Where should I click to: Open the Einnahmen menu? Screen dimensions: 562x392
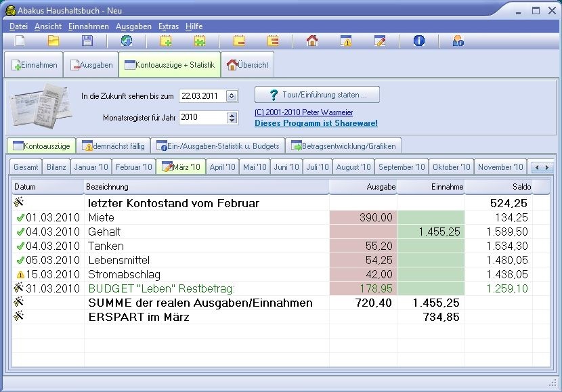tap(88, 26)
